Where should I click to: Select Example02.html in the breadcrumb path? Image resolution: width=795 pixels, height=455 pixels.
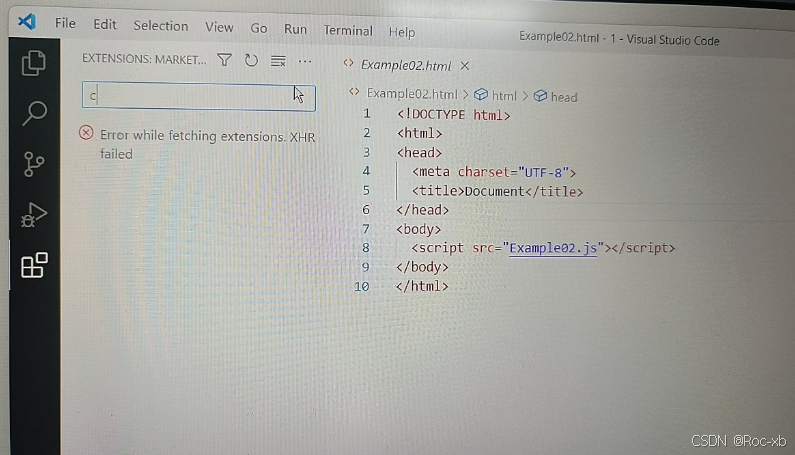pyautogui.click(x=412, y=94)
